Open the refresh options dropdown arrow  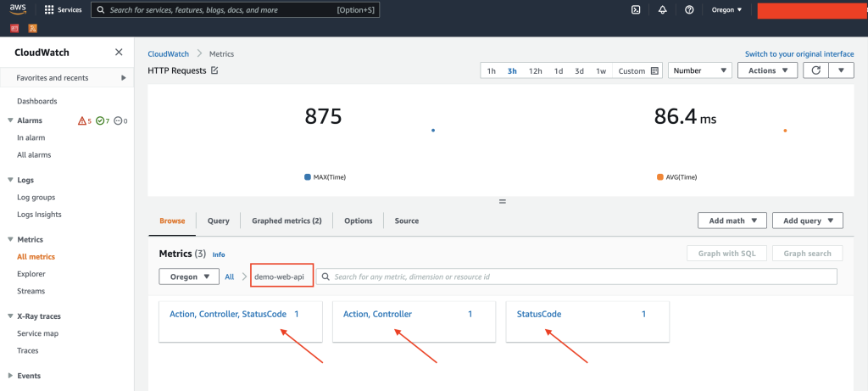point(842,70)
